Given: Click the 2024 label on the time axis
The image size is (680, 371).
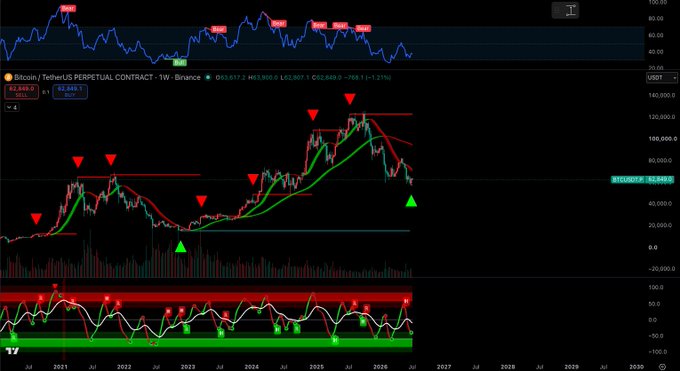Looking at the screenshot, I should coord(251,367).
